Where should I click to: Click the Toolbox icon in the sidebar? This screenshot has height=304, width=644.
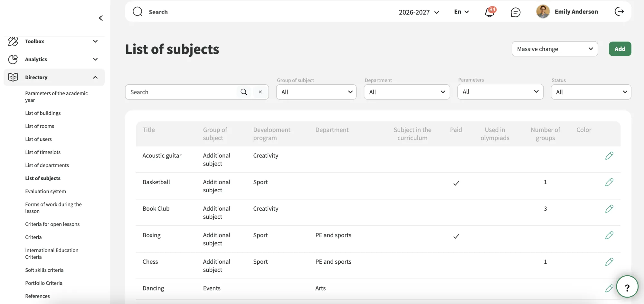(x=13, y=41)
